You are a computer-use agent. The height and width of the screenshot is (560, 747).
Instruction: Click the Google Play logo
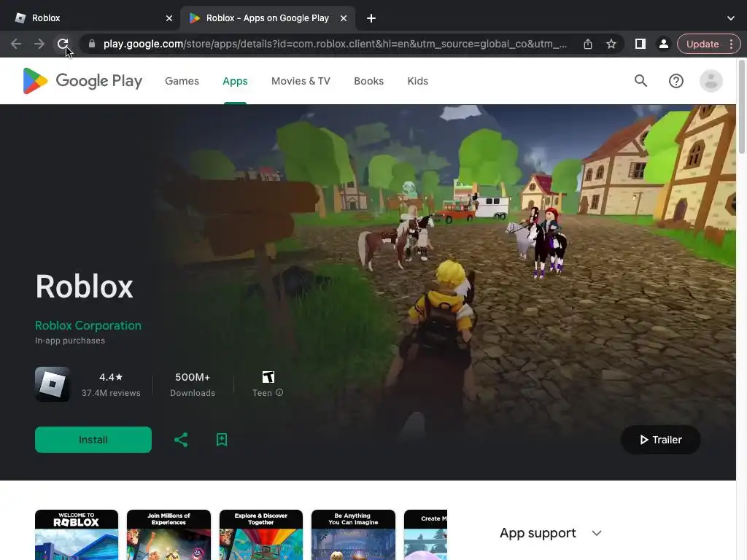click(82, 81)
